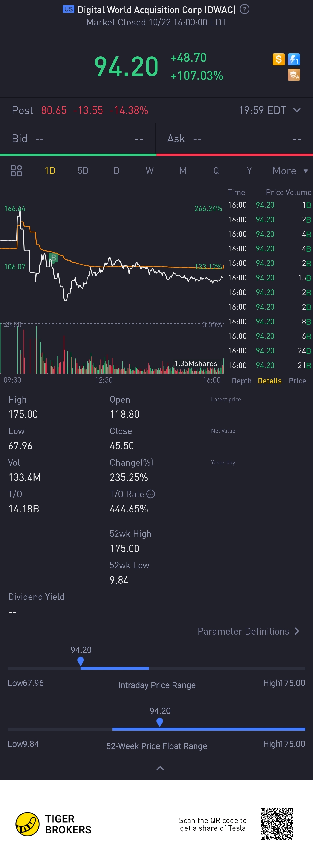Tap the Dividend Yield label
The height and width of the screenshot is (868, 313).
tap(36, 597)
